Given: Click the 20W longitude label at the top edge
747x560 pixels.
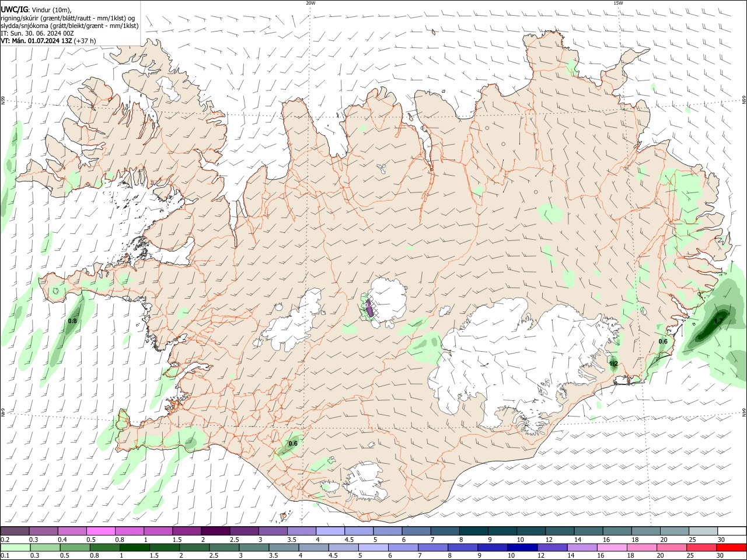Looking at the screenshot, I should (x=310, y=3).
